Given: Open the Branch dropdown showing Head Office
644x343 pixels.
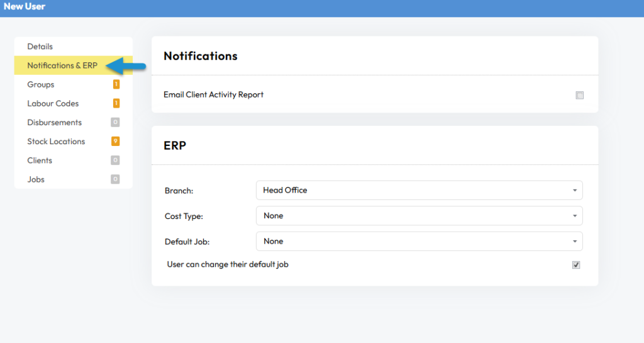Looking at the screenshot, I should (x=419, y=190).
